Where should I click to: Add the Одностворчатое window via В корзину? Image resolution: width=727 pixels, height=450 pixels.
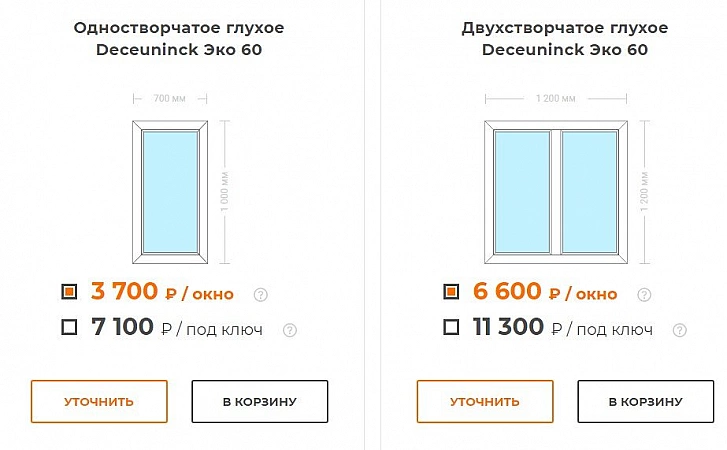(x=260, y=402)
